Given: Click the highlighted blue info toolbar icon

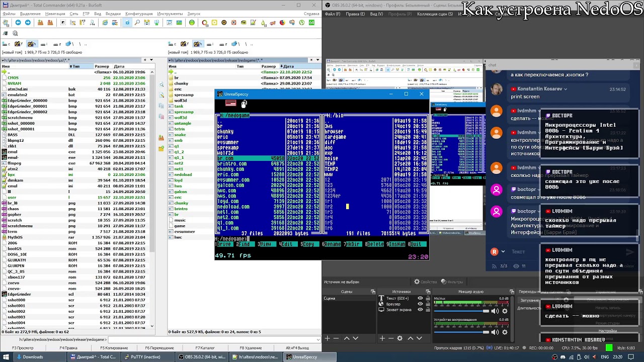Looking at the screenshot, I should (127, 22).
